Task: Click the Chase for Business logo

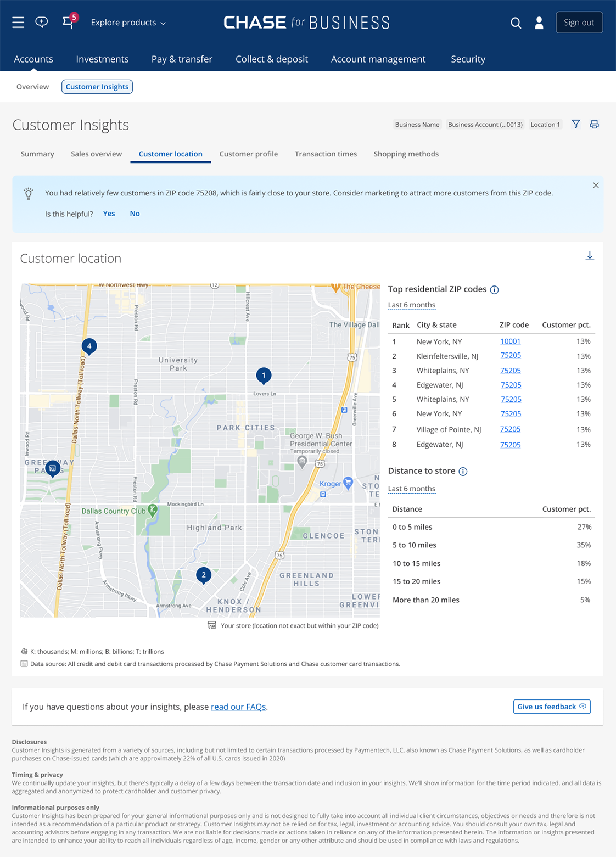Action: pos(307,23)
